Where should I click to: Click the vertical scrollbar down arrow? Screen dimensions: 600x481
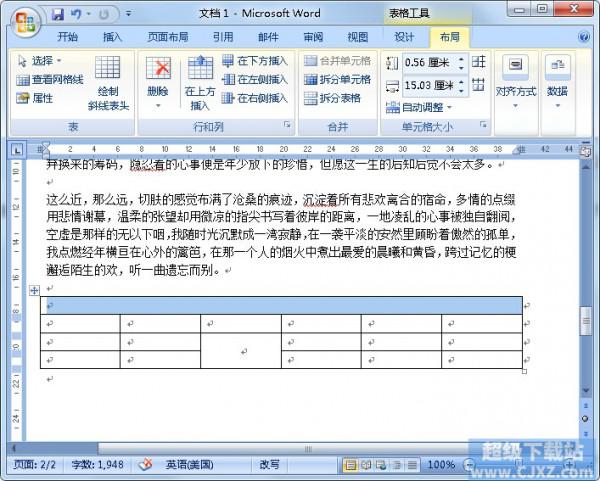click(585, 391)
